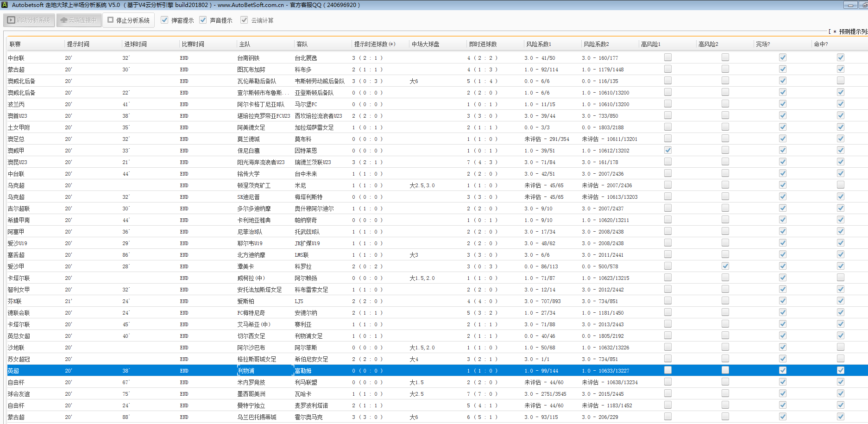Toggle 命中 checkbox in 利物浦 row
The width and height of the screenshot is (868, 424).
pyautogui.click(x=840, y=370)
